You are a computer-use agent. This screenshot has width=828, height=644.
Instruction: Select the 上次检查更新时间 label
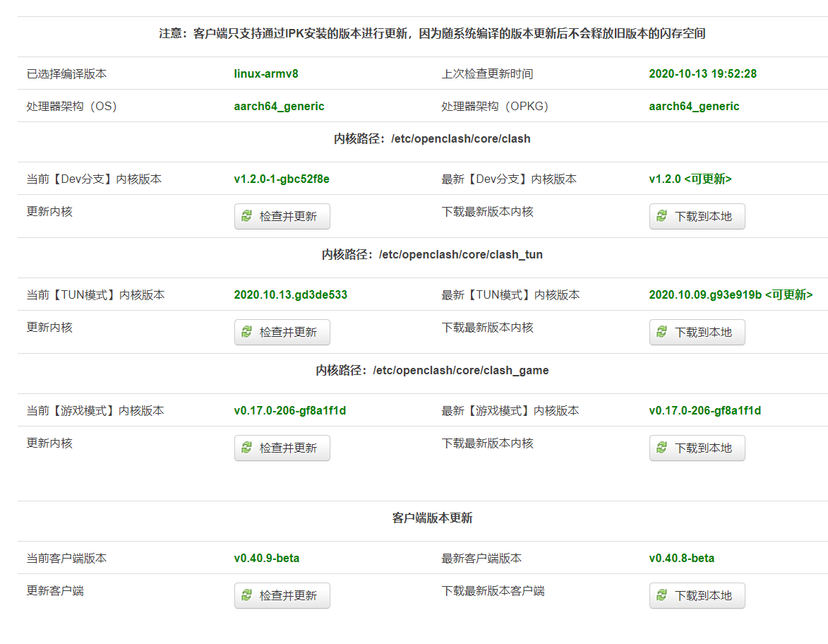click(487, 73)
